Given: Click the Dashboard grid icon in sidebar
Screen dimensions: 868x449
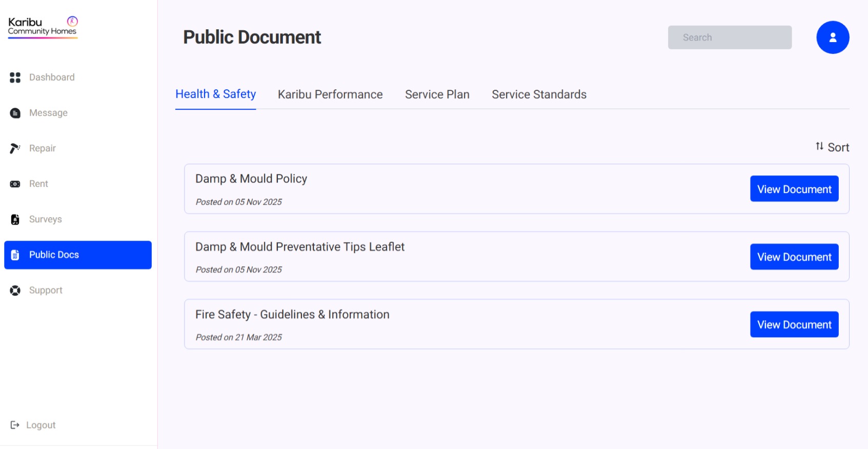Looking at the screenshot, I should tap(15, 77).
